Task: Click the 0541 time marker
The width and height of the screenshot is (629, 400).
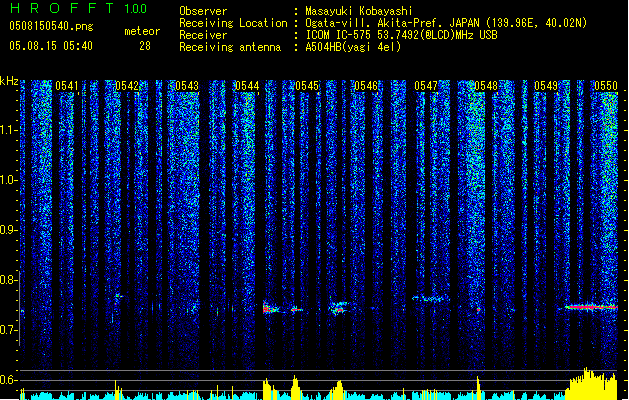Action: pyautogui.click(x=67, y=86)
